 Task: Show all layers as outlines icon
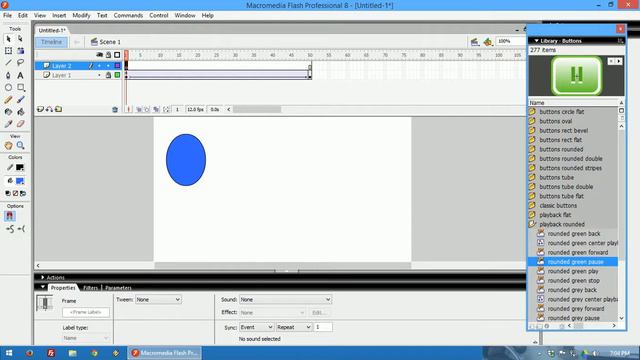[x=118, y=55]
